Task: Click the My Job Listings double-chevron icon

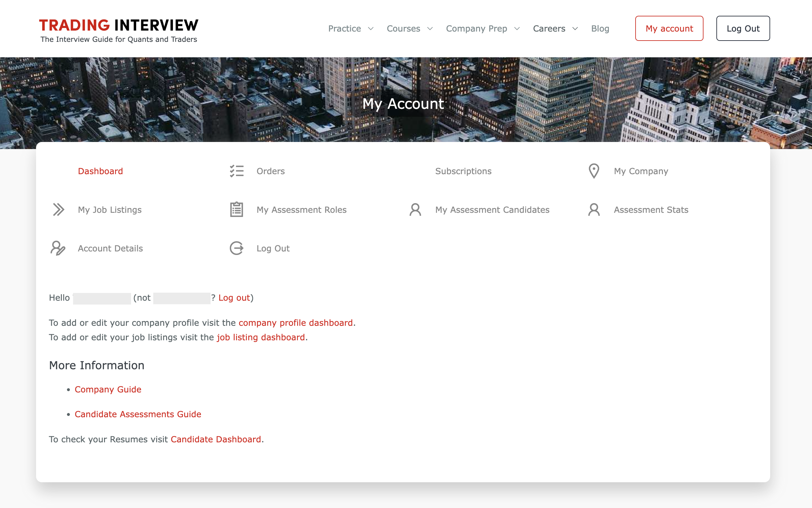Action: 59,210
